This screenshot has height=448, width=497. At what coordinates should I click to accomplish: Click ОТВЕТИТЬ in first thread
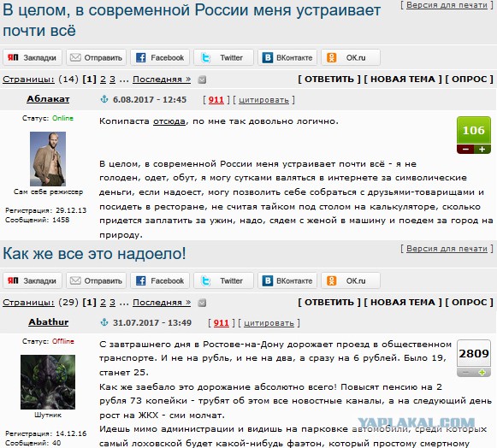(x=329, y=80)
